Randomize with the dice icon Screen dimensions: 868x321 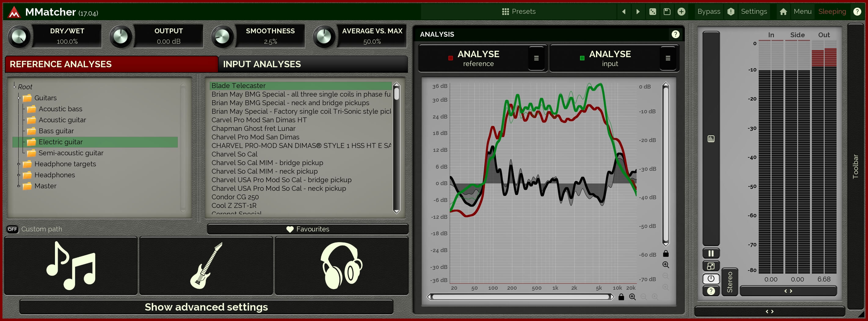coord(653,12)
